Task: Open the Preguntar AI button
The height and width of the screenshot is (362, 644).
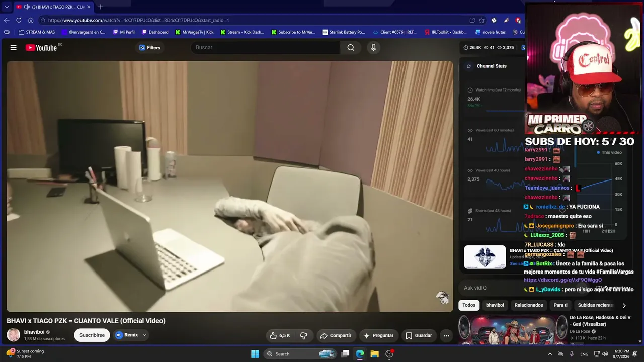Action: pos(378,335)
